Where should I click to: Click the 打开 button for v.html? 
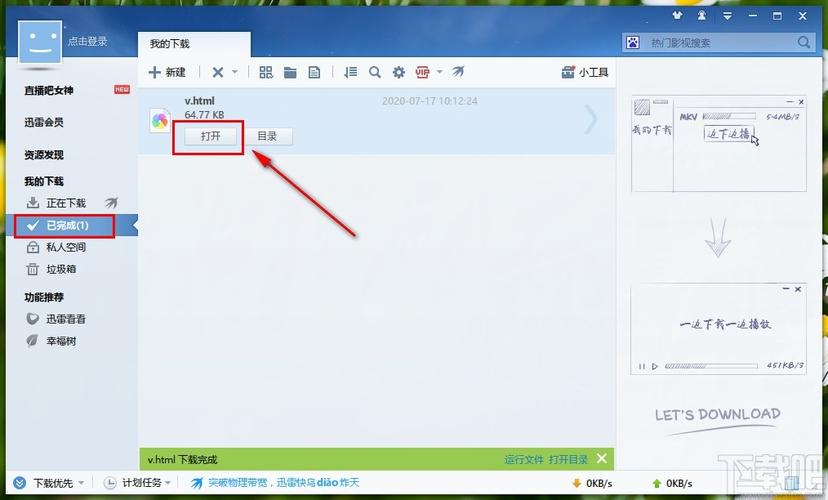[210, 137]
